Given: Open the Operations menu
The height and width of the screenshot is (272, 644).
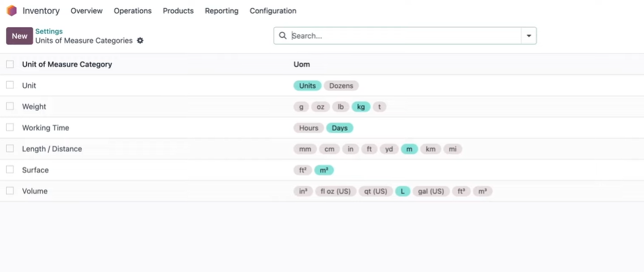Looking at the screenshot, I should (133, 11).
